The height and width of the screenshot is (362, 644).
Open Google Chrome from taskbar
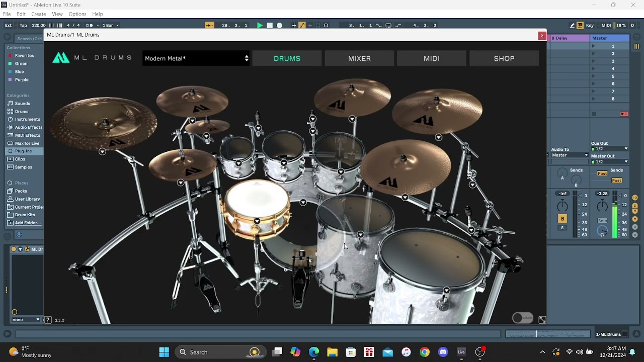pos(425,352)
